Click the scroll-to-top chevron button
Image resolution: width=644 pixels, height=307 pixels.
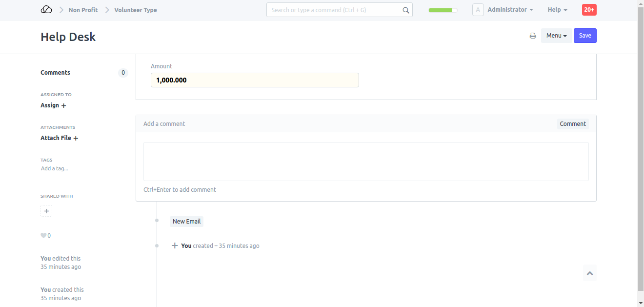point(589,273)
